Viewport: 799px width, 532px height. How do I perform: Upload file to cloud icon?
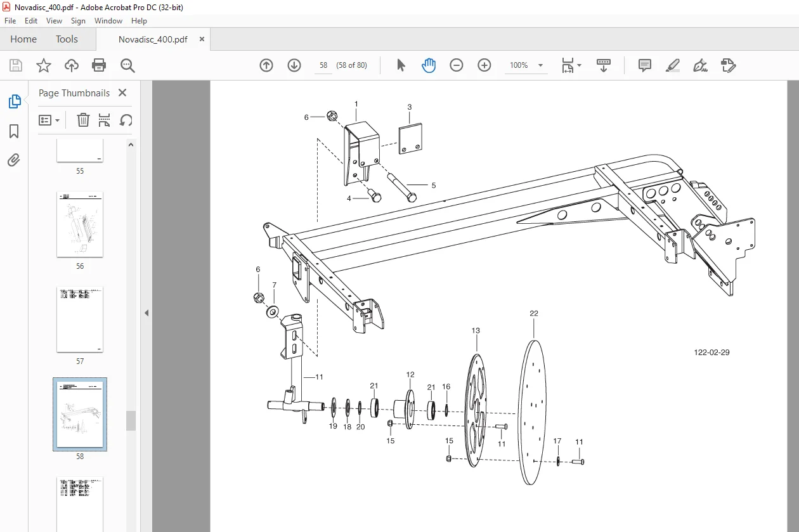(x=72, y=65)
